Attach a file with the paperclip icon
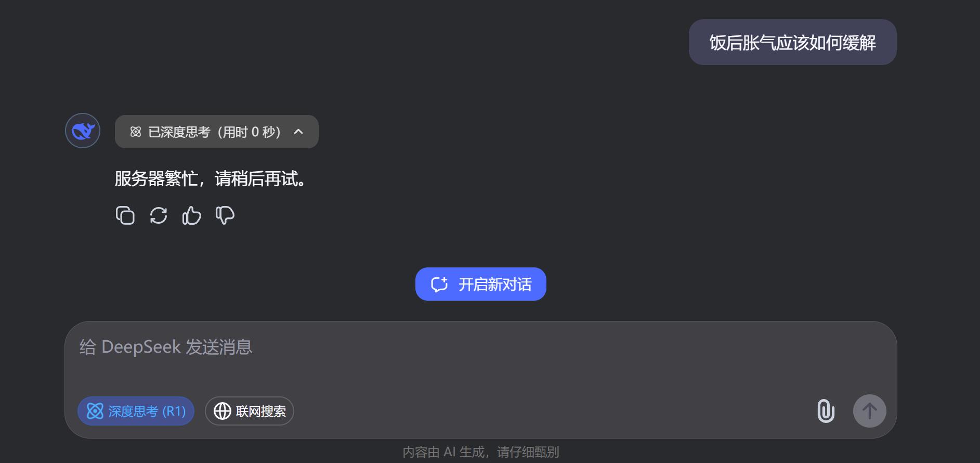Screen dimensions: 980x463 tap(826, 411)
